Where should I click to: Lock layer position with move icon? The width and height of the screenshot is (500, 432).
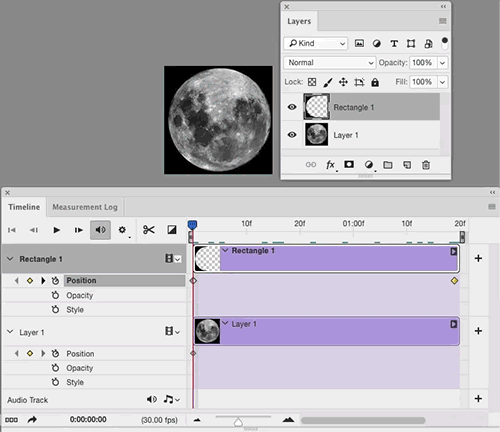343,82
